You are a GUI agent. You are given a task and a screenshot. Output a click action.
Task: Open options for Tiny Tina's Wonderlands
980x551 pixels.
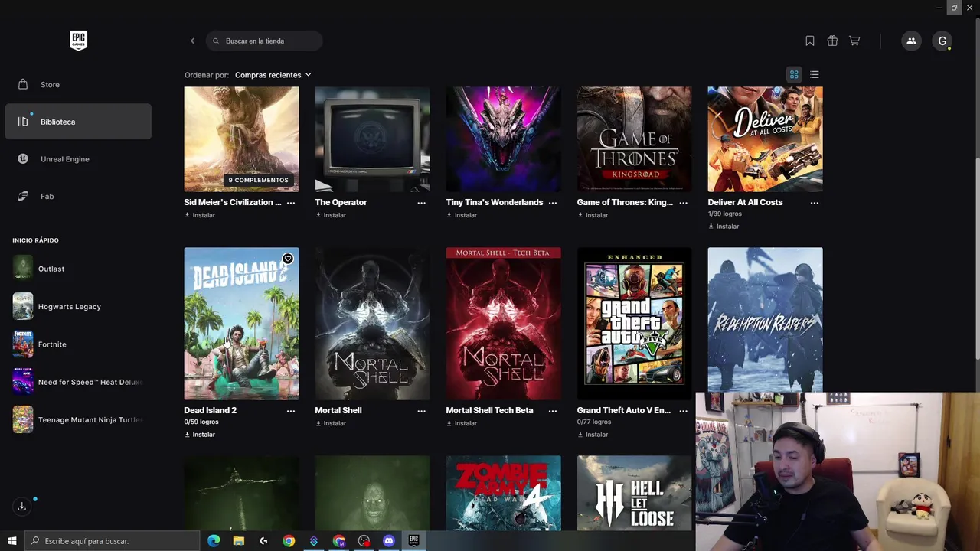553,203
